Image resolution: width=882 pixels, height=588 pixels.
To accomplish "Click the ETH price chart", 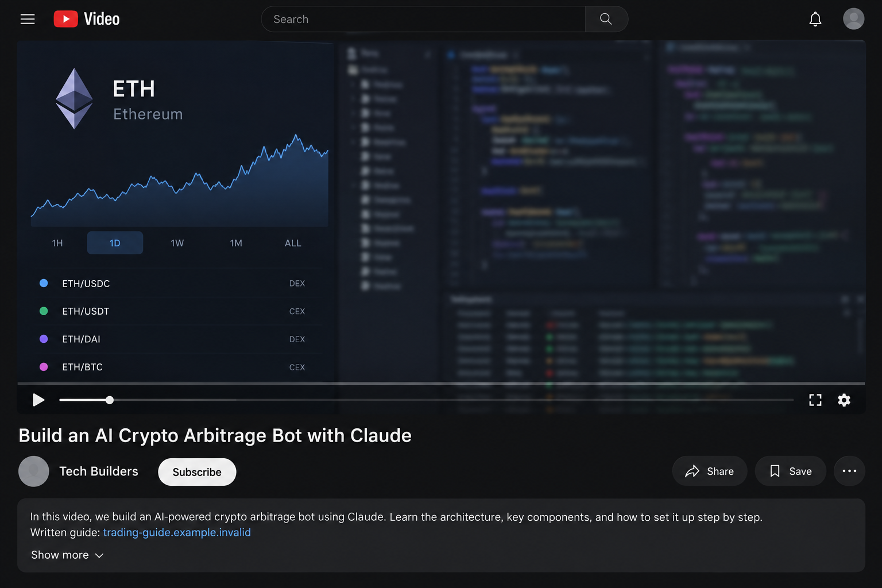I will [x=179, y=180].
